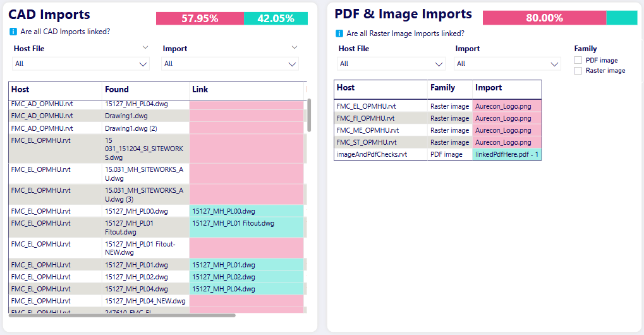644x335 pixels.
Task: Select the FMC_ME_OPMHU.rvt host cell
Action: tap(380, 130)
